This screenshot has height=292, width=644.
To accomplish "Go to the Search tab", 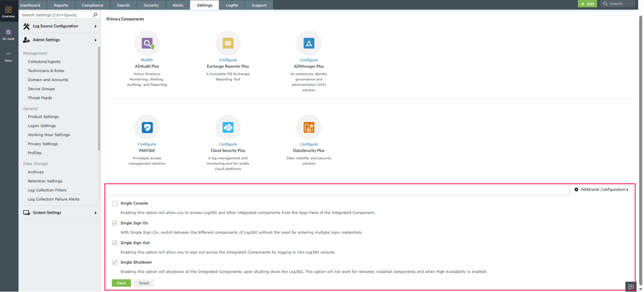I will (123, 5).
